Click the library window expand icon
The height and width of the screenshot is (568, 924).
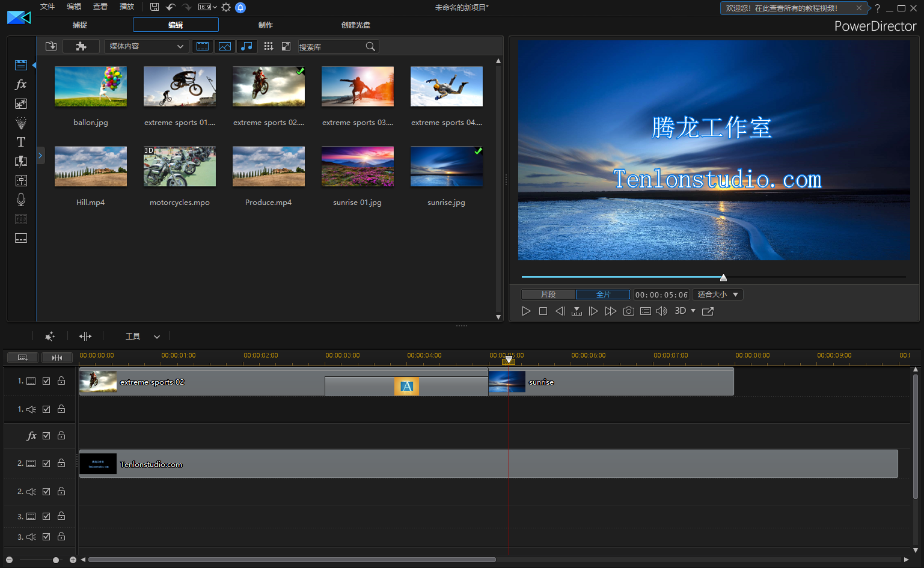coord(286,46)
